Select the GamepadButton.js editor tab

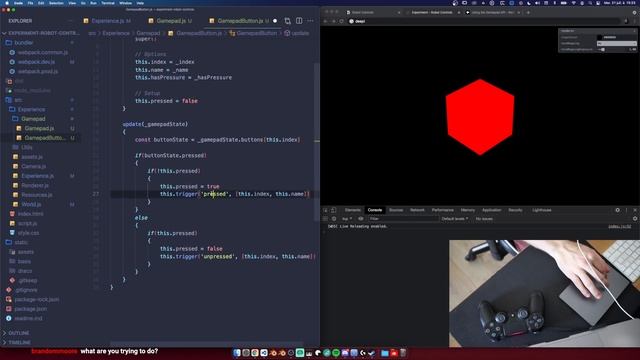click(x=240, y=21)
